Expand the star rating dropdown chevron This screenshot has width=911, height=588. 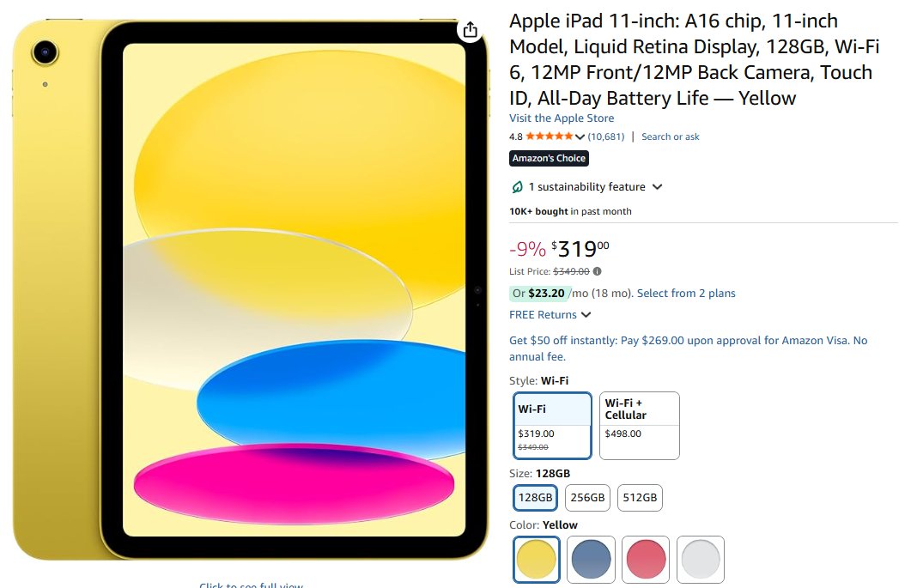580,136
